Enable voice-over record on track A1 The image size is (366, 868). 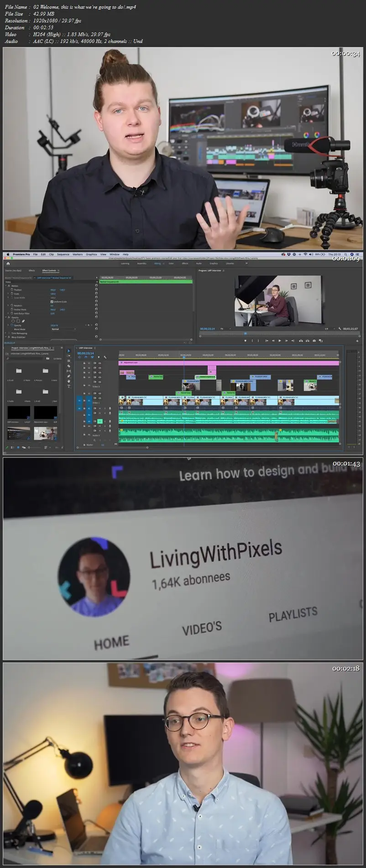pos(110,408)
